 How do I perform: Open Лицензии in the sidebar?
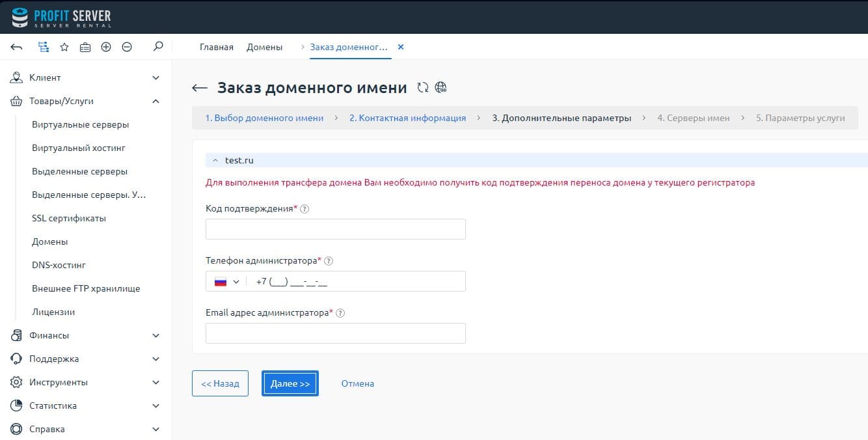point(53,312)
